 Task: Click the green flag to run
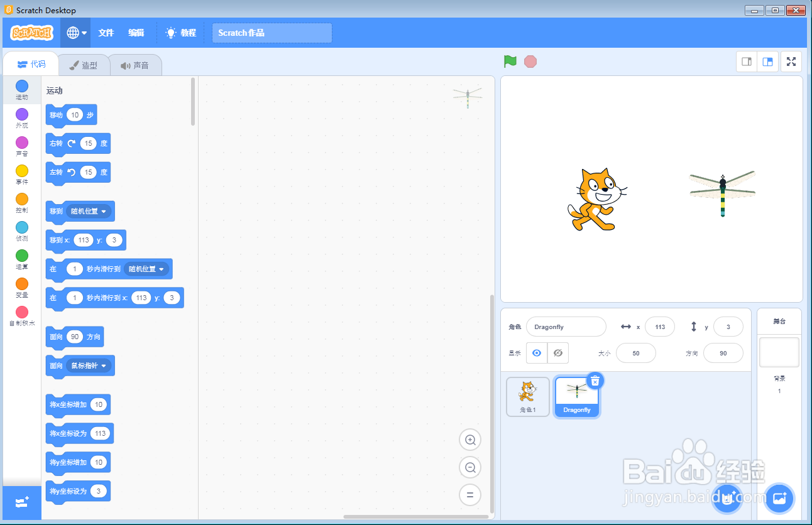tap(510, 62)
